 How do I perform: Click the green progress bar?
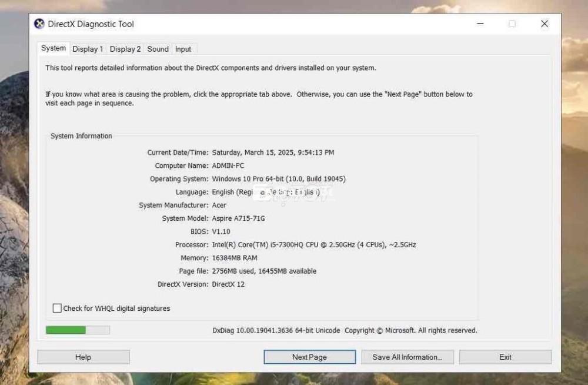78,330
